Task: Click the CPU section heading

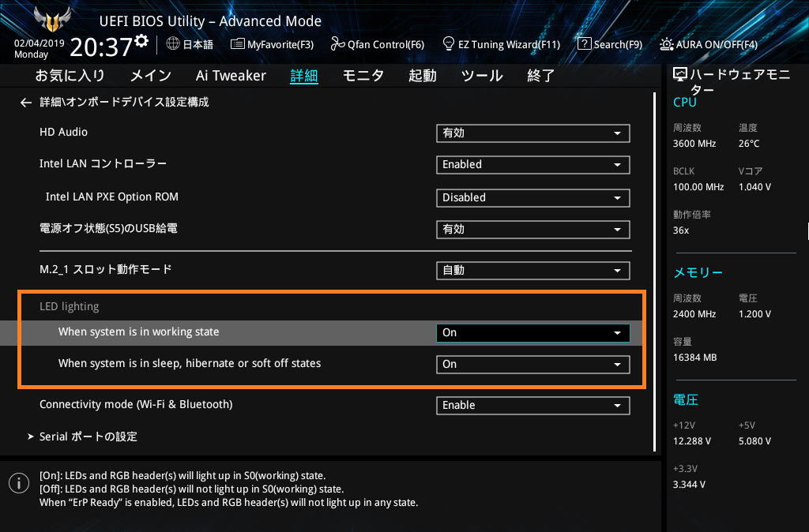Action: pos(685,102)
